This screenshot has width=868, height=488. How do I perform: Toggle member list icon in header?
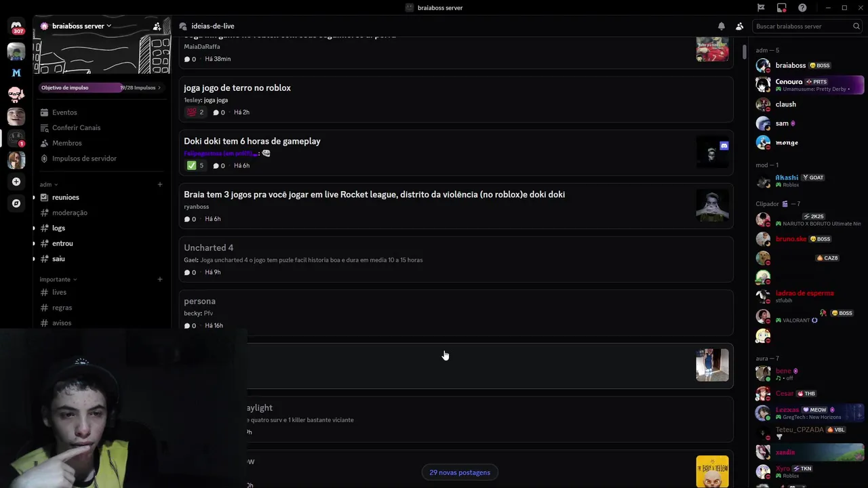[x=739, y=26]
